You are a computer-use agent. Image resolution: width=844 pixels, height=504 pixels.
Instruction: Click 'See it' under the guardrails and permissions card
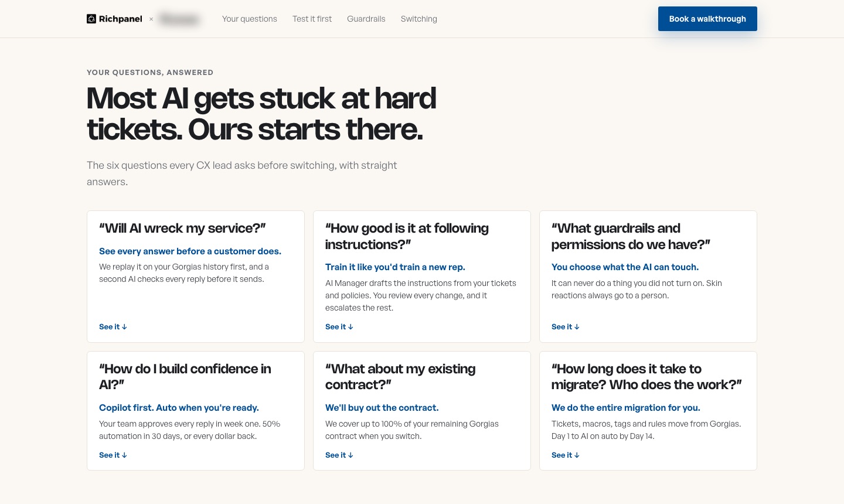[x=566, y=326]
